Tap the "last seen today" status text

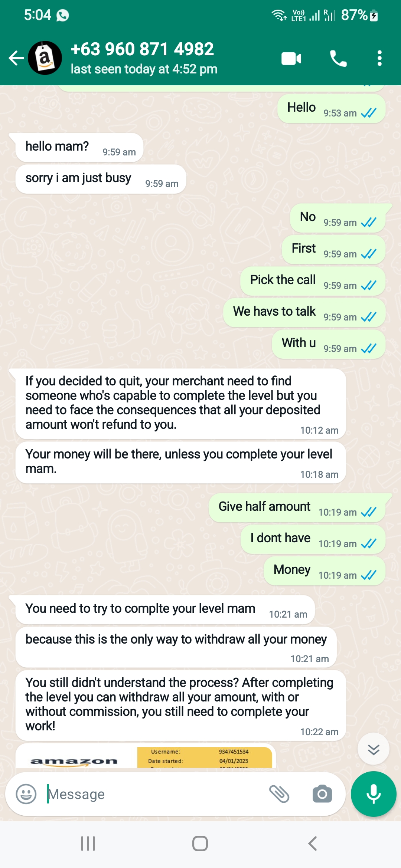pyautogui.click(x=144, y=69)
